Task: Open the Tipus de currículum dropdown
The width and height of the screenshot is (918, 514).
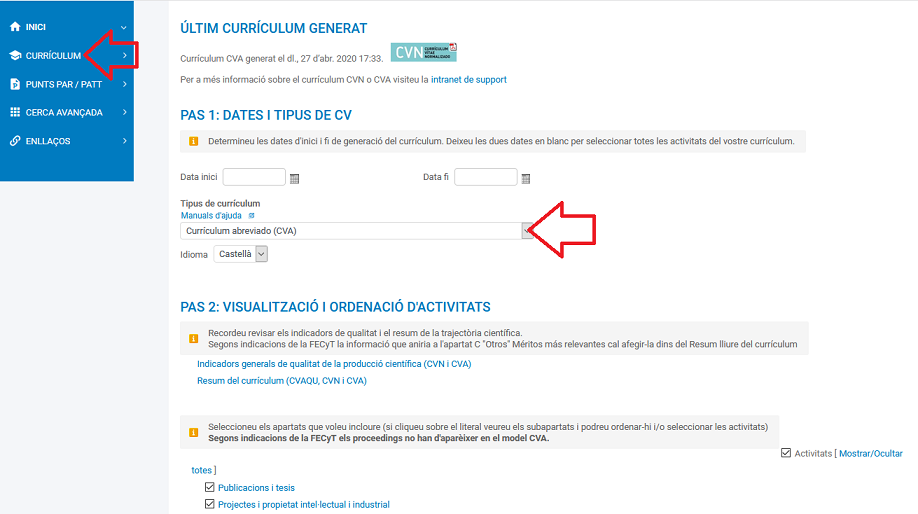Action: [x=357, y=231]
